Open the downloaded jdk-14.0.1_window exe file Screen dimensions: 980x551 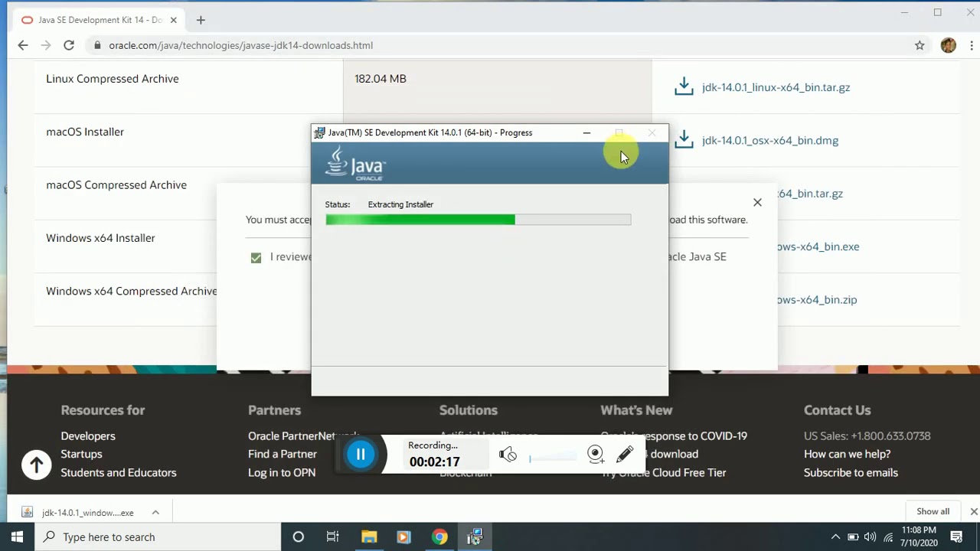(x=78, y=512)
